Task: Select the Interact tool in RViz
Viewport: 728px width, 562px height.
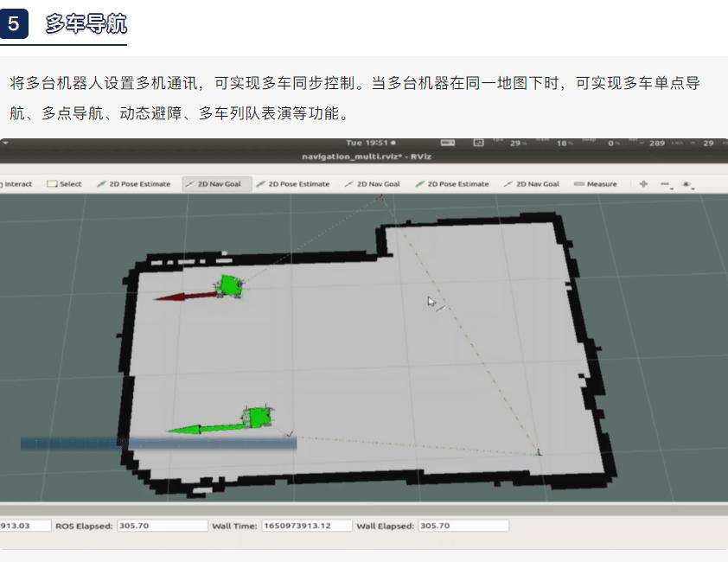Action: click(16, 183)
